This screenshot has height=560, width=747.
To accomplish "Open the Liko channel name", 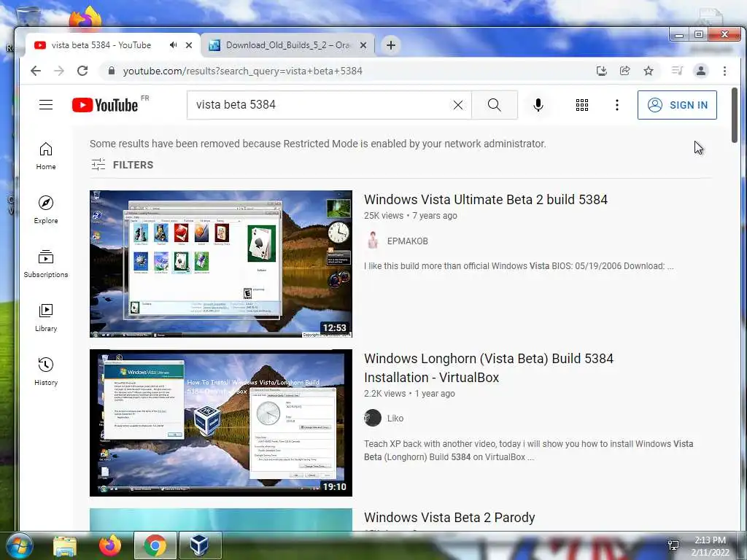I will tap(395, 418).
